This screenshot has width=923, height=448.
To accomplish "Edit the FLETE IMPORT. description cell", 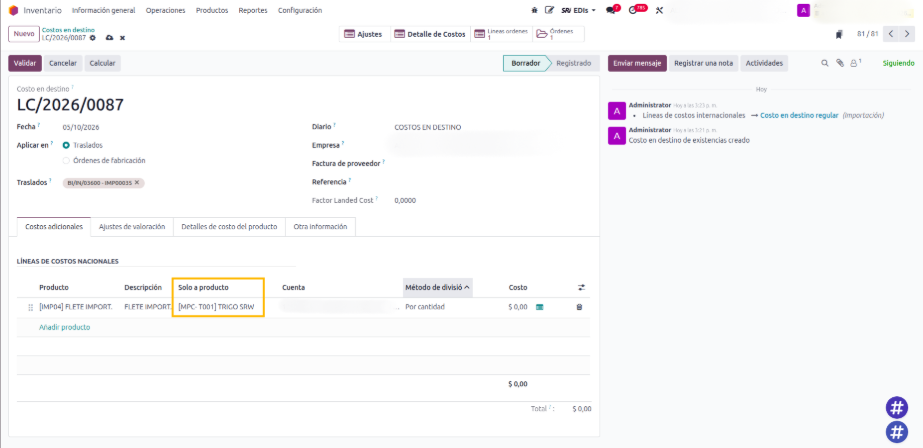I will [146, 307].
